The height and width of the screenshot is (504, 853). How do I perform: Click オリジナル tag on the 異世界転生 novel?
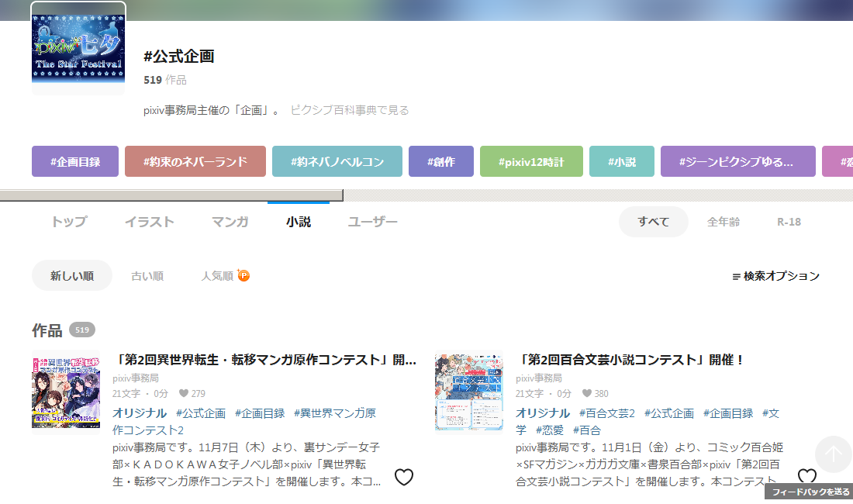[140, 413]
